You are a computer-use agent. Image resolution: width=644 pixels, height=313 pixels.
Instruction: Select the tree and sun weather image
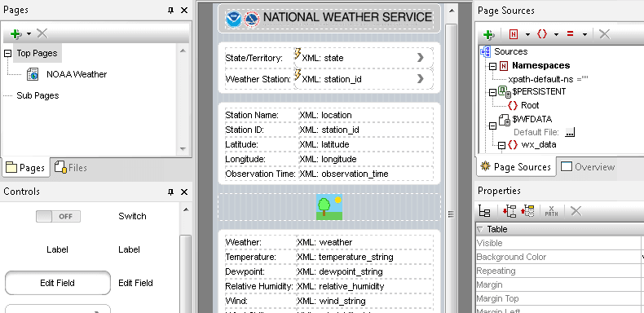pyautogui.click(x=329, y=207)
